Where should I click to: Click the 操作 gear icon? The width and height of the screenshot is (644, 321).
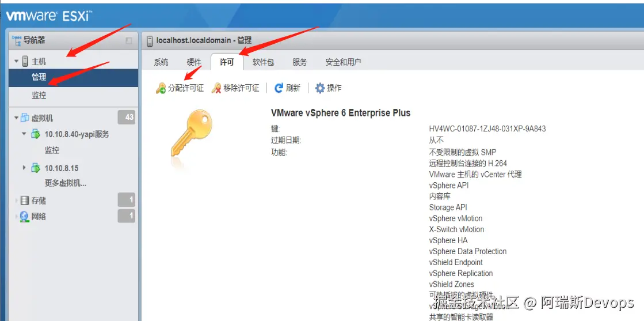[x=320, y=88]
